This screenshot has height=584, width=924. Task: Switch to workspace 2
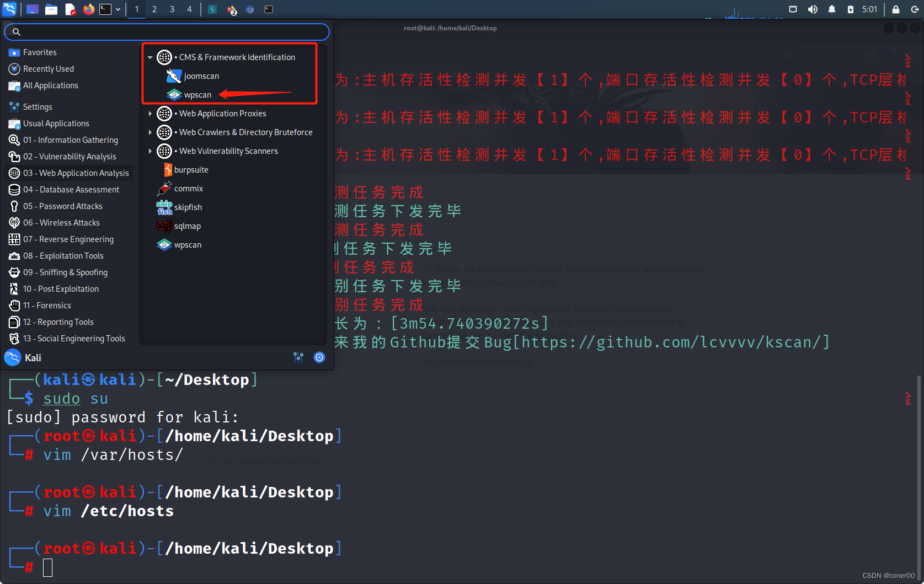[154, 9]
